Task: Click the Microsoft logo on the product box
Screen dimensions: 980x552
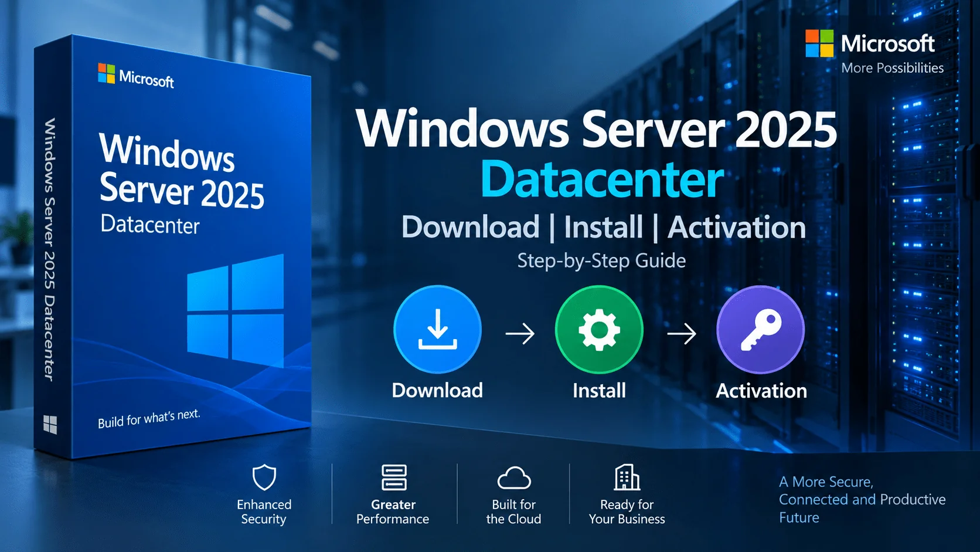Action: pyautogui.click(x=136, y=76)
